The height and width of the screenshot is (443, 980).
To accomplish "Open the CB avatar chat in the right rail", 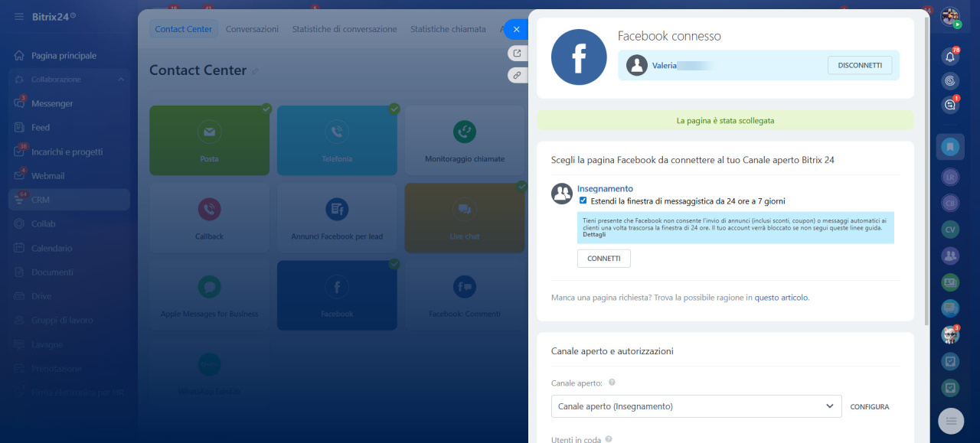I will coord(951,203).
